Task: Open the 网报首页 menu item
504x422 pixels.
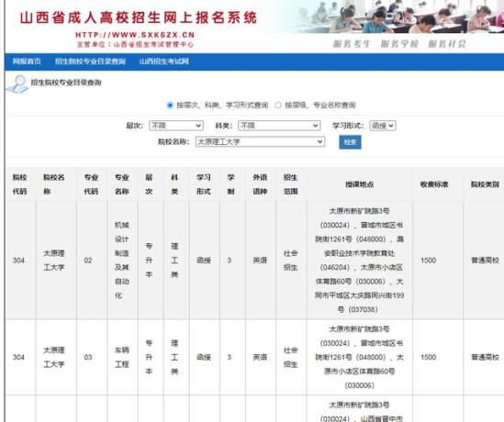Action: tap(27, 61)
